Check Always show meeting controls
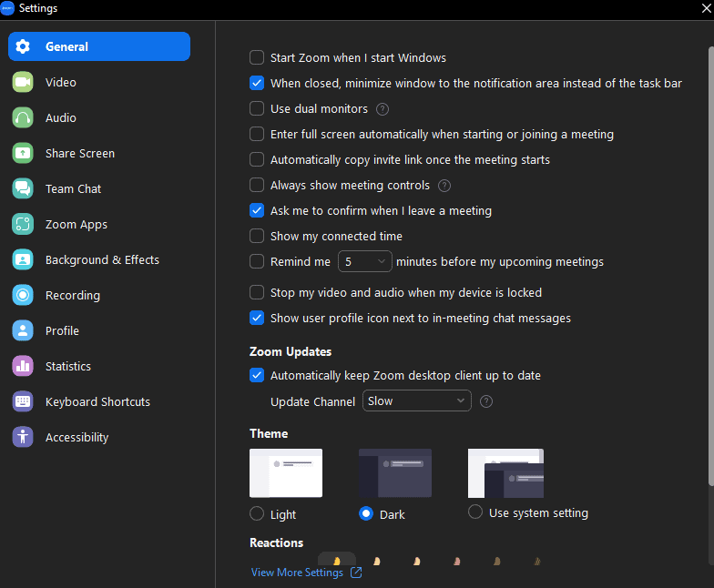714x588 pixels. 257,185
